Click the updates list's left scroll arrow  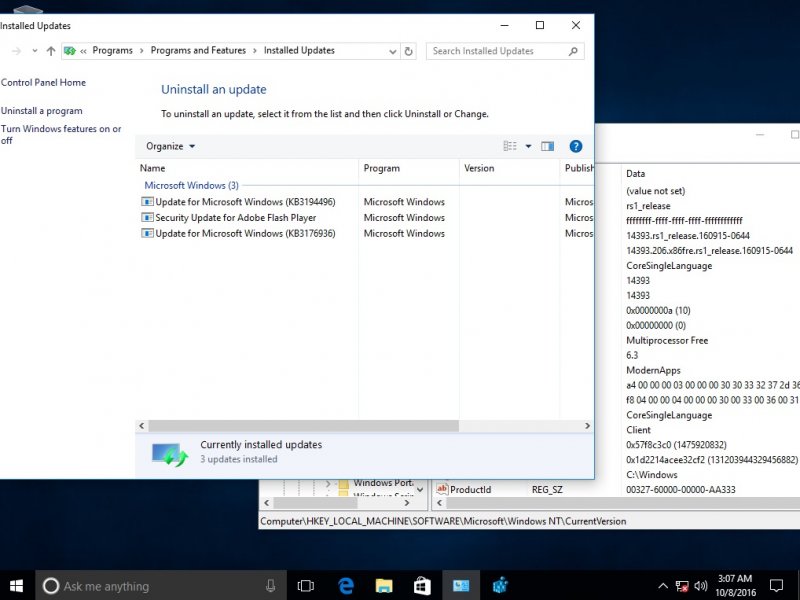(x=142, y=426)
